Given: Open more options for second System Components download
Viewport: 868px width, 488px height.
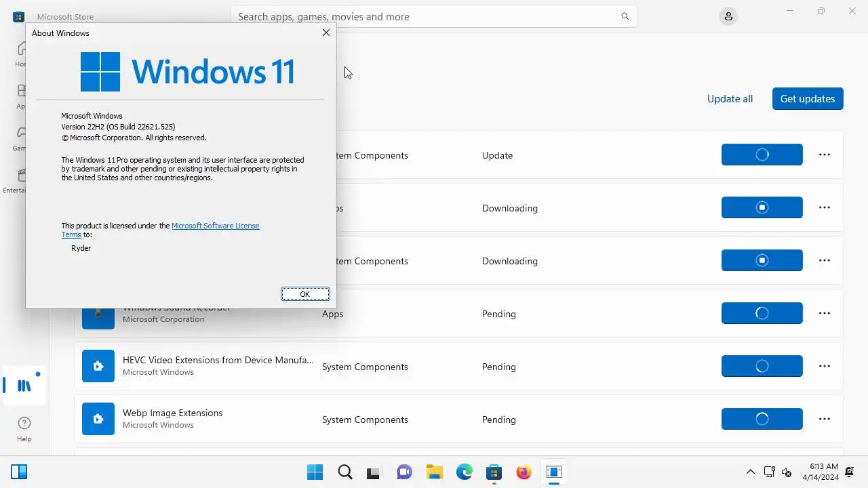Looking at the screenshot, I should [x=825, y=260].
